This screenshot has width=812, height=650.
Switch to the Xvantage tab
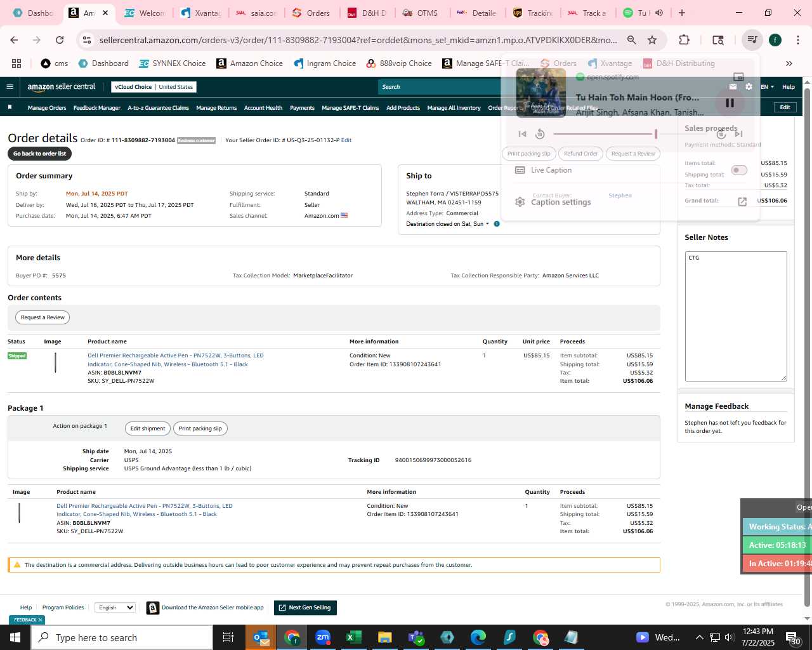point(201,13)
